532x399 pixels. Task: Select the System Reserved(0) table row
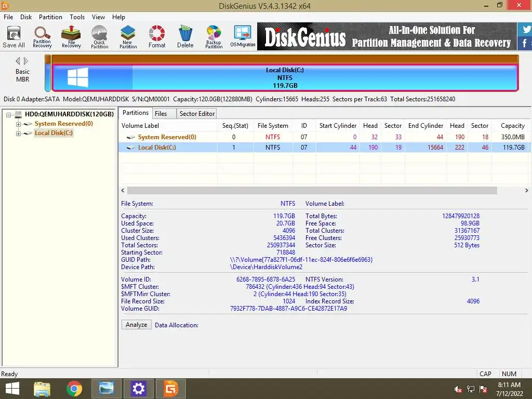point(323,137)
